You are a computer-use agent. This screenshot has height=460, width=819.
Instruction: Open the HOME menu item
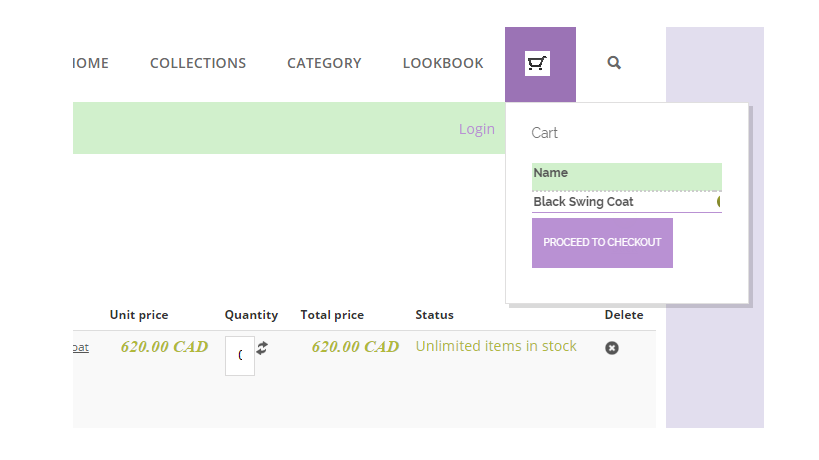point(90,63)
